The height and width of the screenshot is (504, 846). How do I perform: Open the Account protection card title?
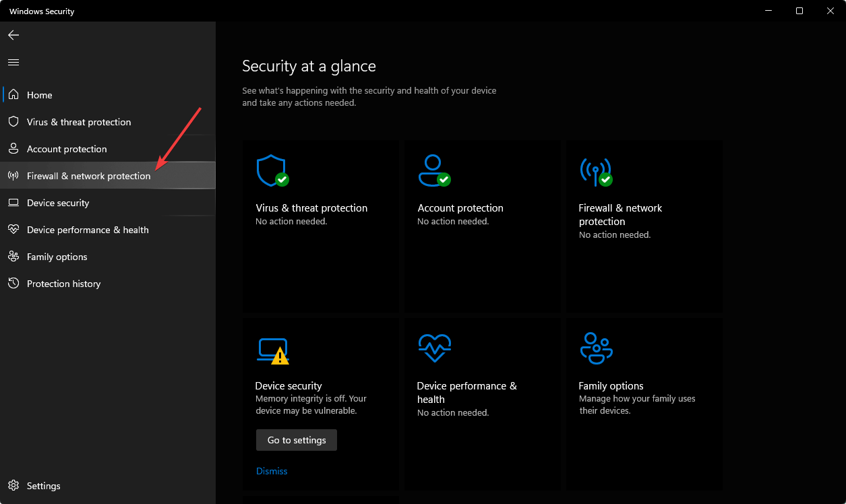point(460,208)
